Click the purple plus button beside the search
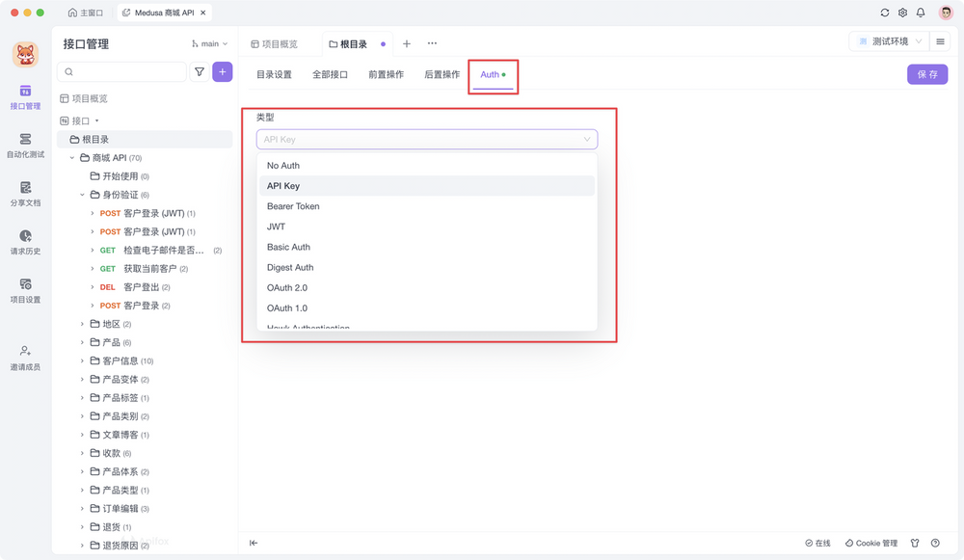Image resolution: width=964 pixels, height=560 pixels. tap(223, 71)
